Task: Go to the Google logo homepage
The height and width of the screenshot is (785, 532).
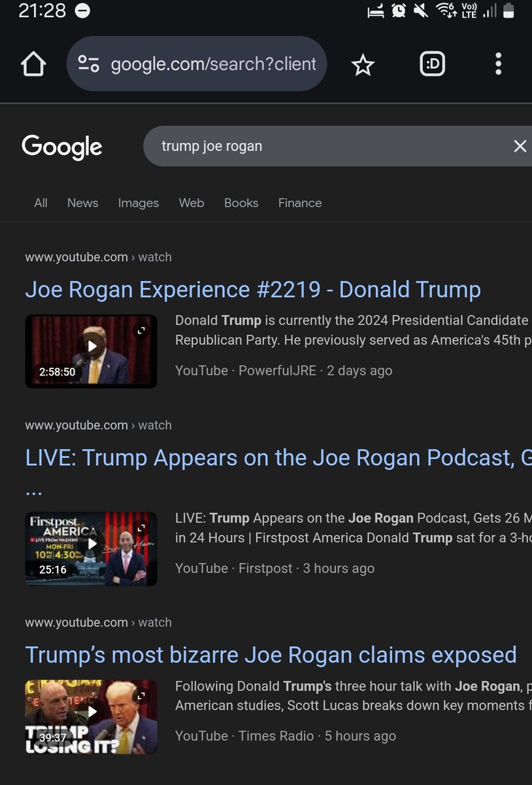Action: 62,147
